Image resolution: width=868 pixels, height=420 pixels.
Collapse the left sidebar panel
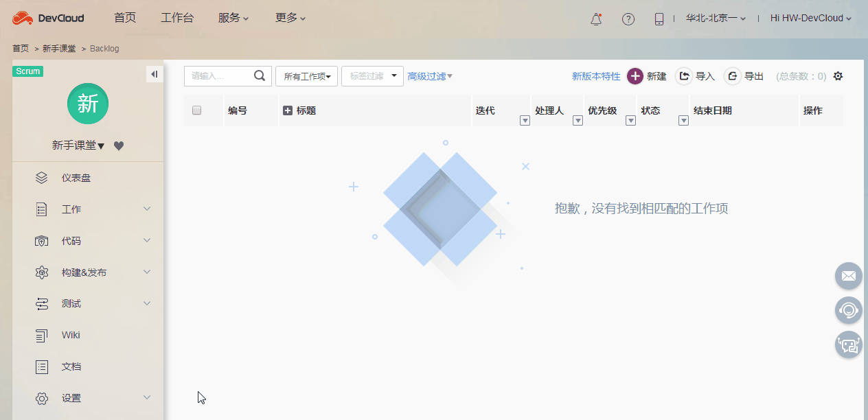[x=155, y=73]
